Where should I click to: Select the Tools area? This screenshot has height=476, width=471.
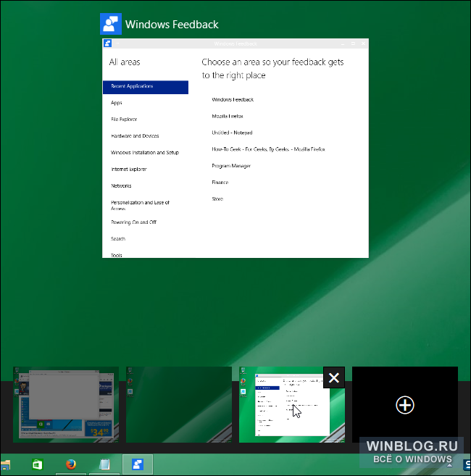tap(117, 255)
